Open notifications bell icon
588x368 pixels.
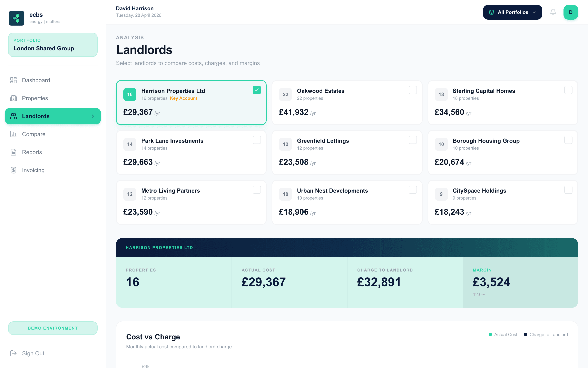(x=553, y=12)
